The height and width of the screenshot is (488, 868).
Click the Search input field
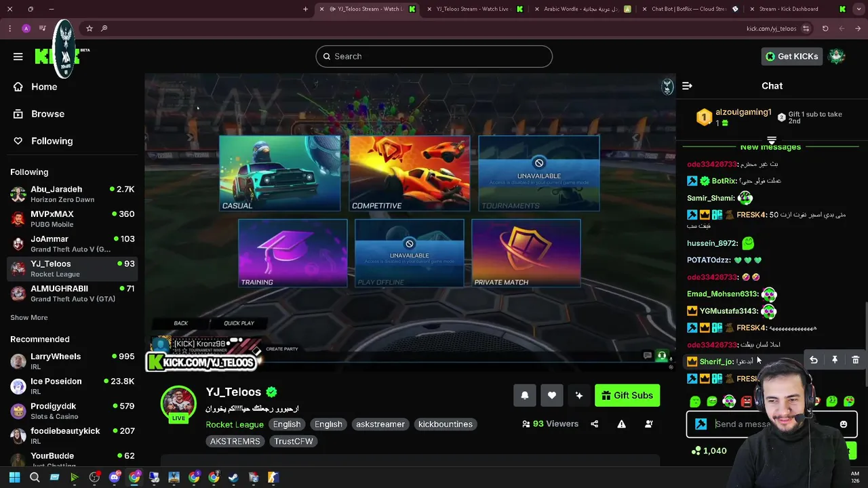coord(434,56)
